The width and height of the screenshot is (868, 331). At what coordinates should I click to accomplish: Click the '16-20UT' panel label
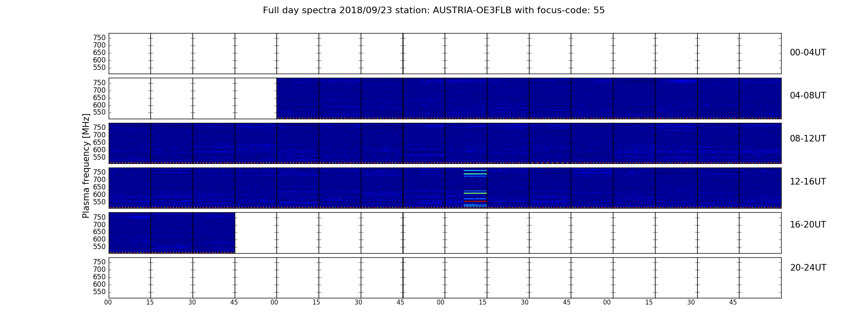point(808,225)
